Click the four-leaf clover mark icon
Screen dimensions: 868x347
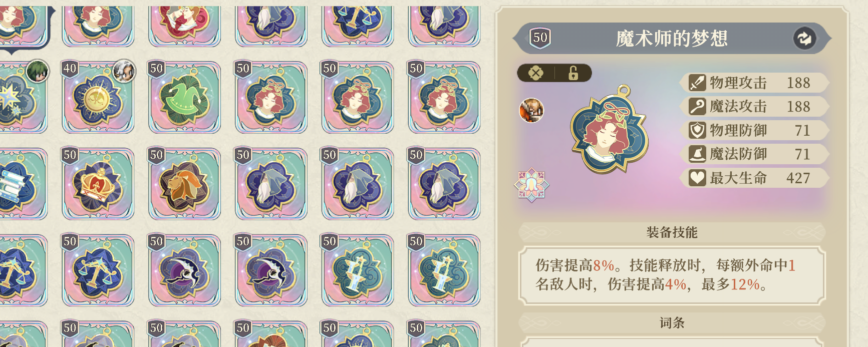[536, 73]
